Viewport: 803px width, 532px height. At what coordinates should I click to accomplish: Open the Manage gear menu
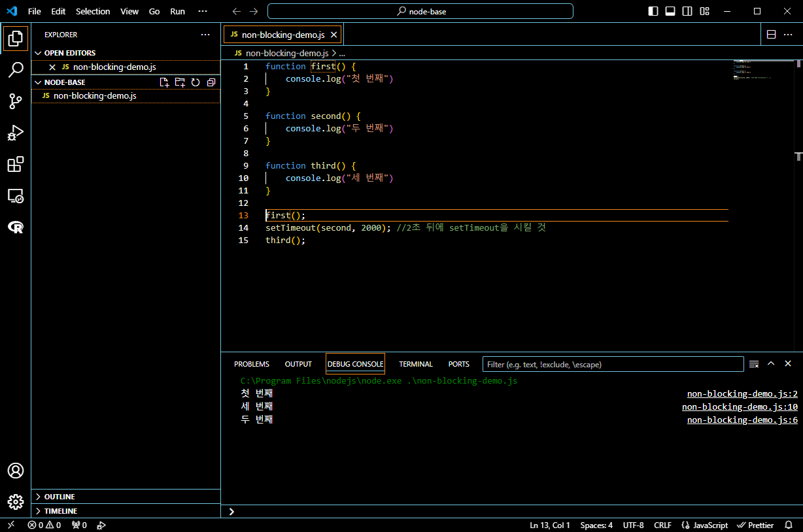16,502
